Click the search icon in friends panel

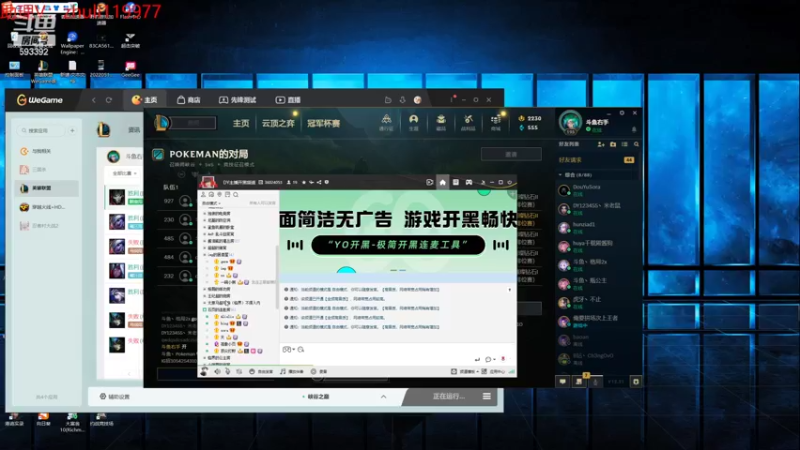[636, 144]
